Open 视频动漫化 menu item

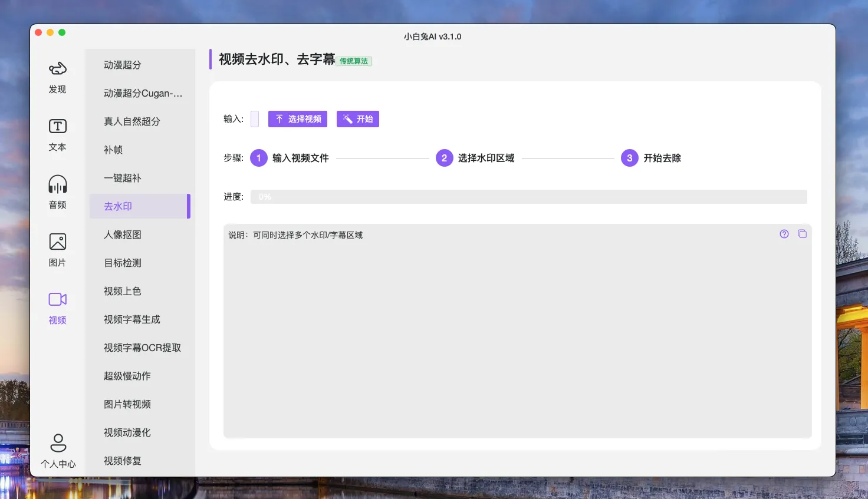point(140,432)
